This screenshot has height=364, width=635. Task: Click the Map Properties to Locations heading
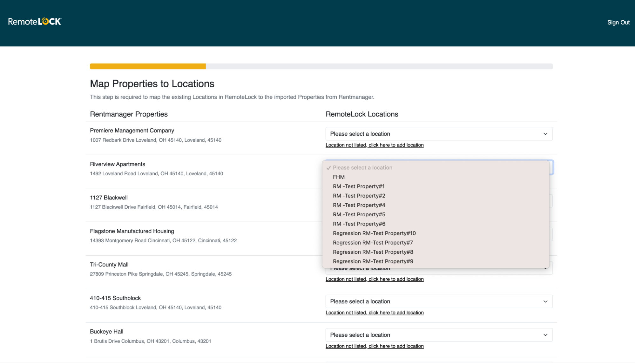152,84
